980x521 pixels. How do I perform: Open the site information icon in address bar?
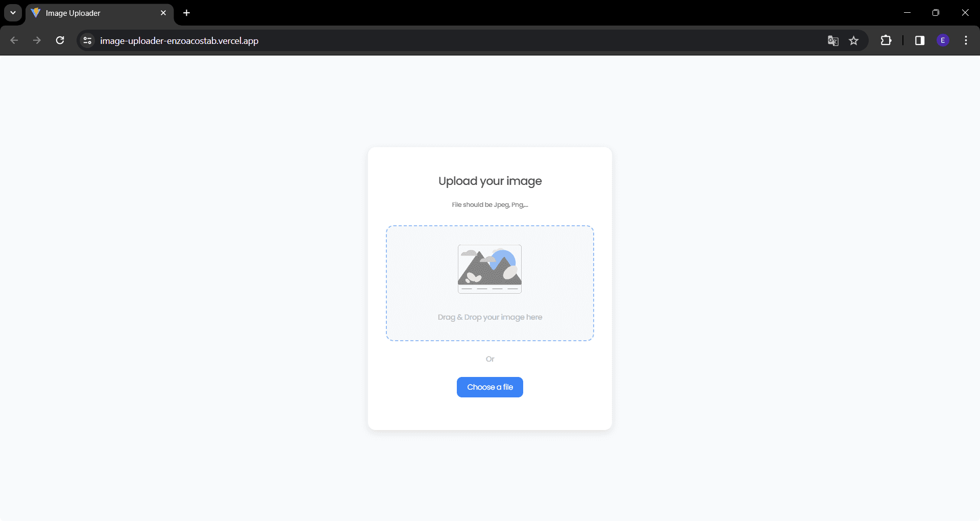pyautogui.click(x=87, y=40)
